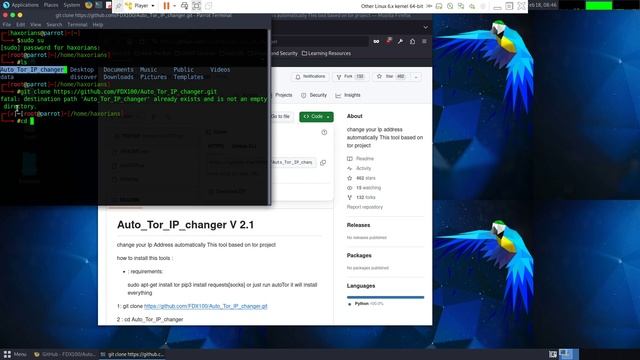The width and height of the screenshot is (640, 360).
Task: Open the Firefox extensions puzzle icon
Action: click(x=413, y=41)
